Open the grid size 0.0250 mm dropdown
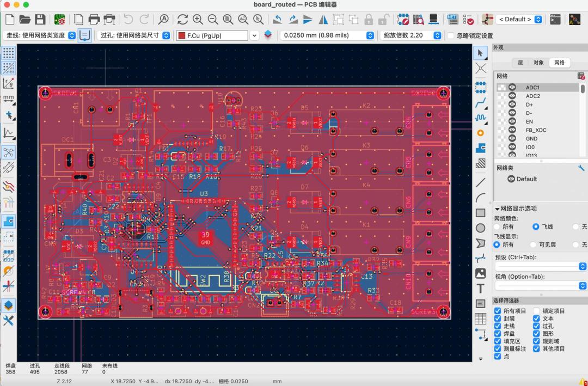 point(327,35)
